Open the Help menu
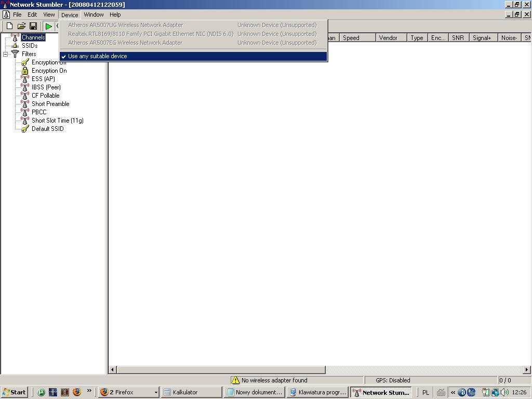The height and width of the screenshot is (399, 532). (115, 15)
